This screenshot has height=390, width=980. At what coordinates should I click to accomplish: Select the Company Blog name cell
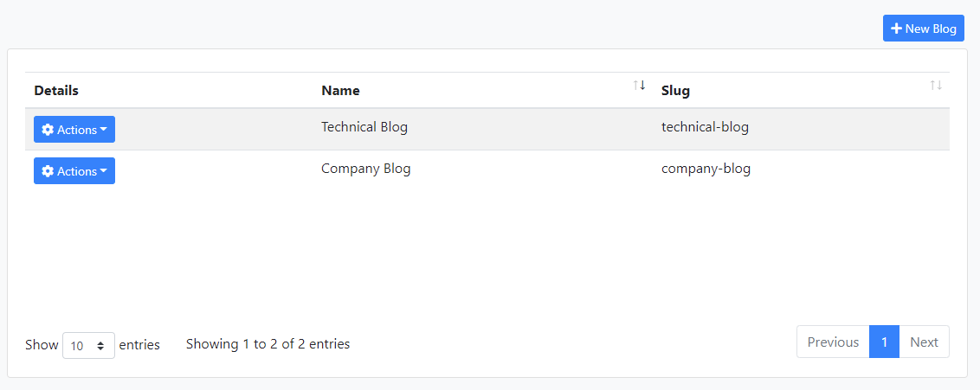coord(365,169)
